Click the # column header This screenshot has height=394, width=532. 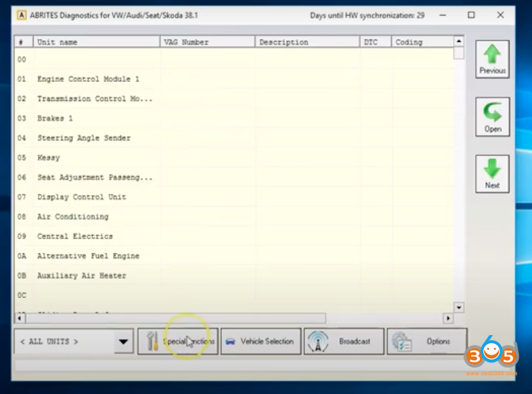[x=24, y=42]
